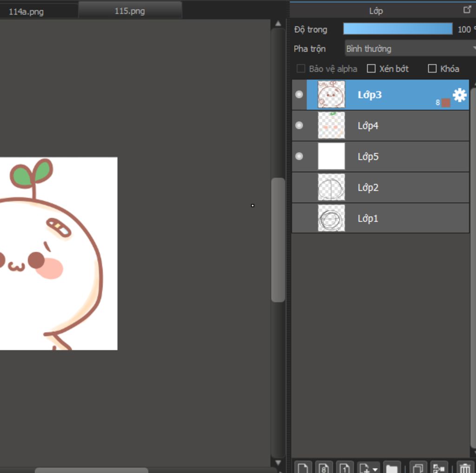The height and width of the screenshot is (473, 476).
Task: Add a new color layer
Action: [303, 467]
